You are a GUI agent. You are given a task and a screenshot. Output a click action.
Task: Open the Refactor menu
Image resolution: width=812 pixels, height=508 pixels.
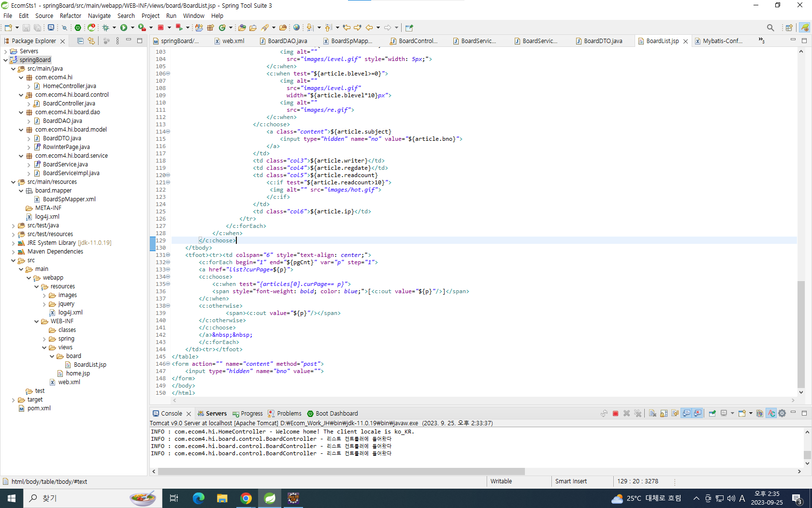(71, 15)
